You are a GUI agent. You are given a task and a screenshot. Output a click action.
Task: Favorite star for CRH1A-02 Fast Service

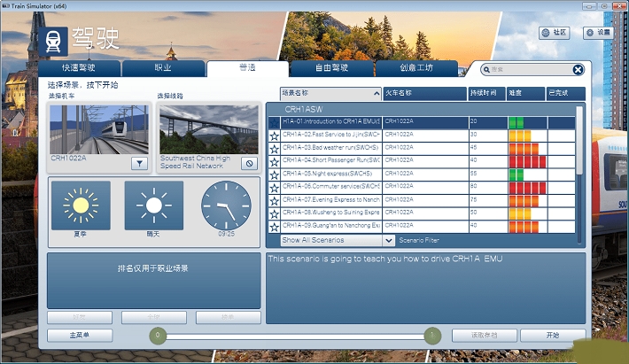pyautogui.click(x=275, y=136)
